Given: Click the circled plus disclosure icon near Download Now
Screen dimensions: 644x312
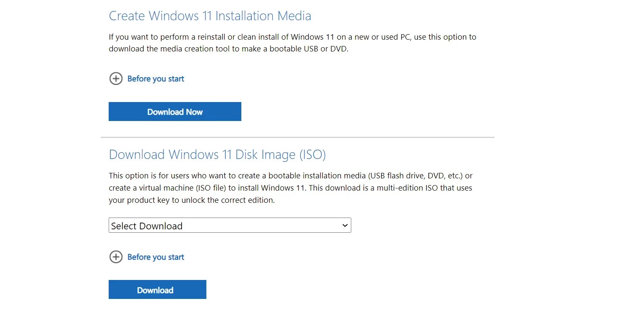Looking at the screenshot, I should 116,78.
